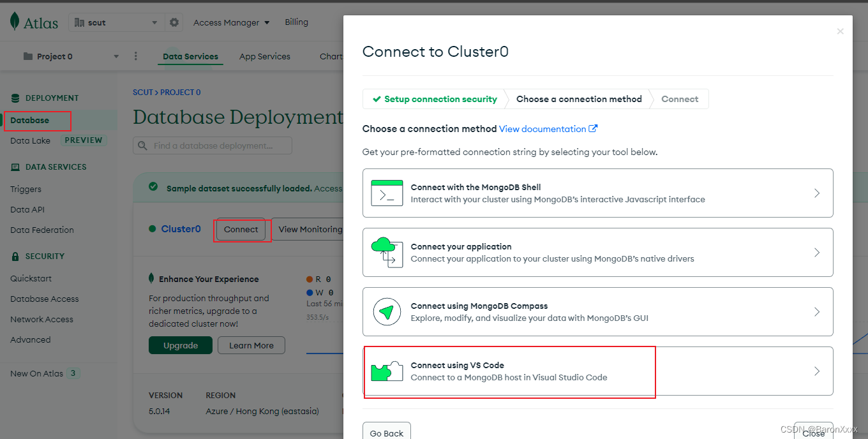Open Database Access in sidebar

point(45,299)
